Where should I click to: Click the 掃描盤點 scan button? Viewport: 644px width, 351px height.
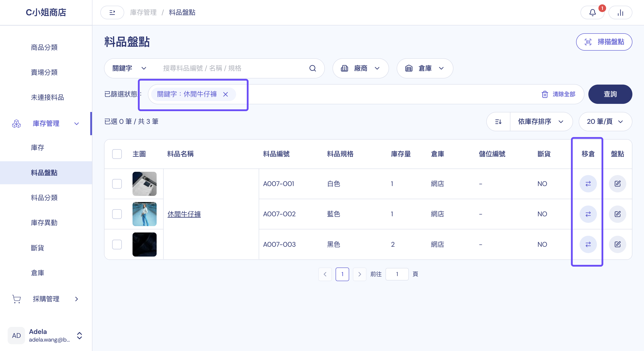[x=604, y=42]
